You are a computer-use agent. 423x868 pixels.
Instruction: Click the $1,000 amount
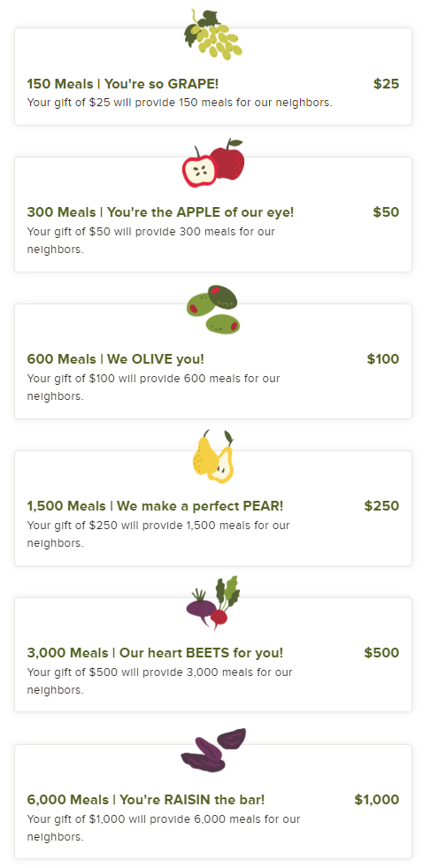[376, 800]
